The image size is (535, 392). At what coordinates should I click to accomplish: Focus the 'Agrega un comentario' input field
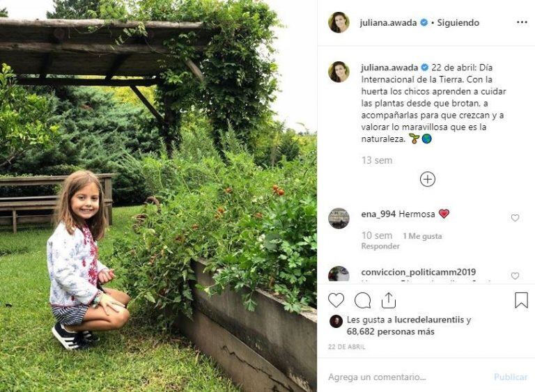(406, 377)
